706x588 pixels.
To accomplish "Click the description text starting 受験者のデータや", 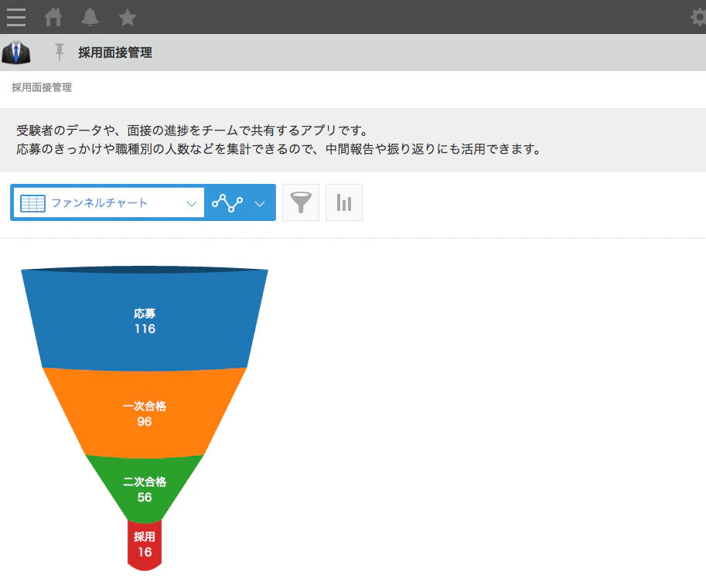I will (x=193, y=131).
